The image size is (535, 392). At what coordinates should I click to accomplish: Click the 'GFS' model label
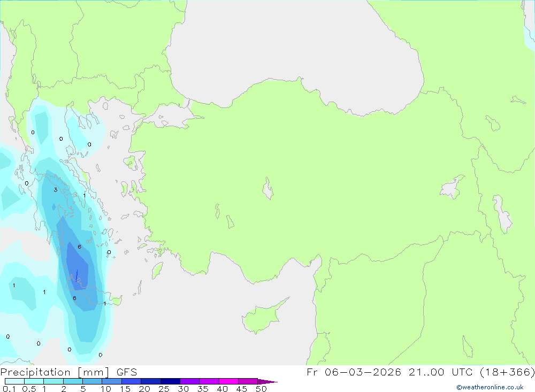pos(127,372)
